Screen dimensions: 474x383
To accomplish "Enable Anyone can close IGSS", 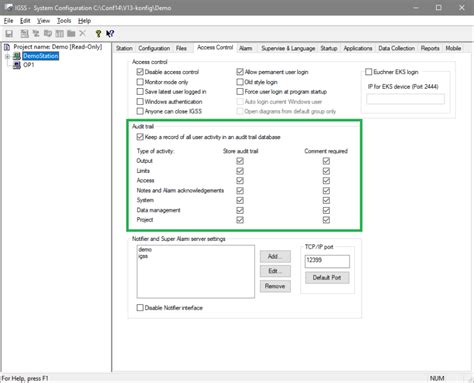I will click(140, 111).
